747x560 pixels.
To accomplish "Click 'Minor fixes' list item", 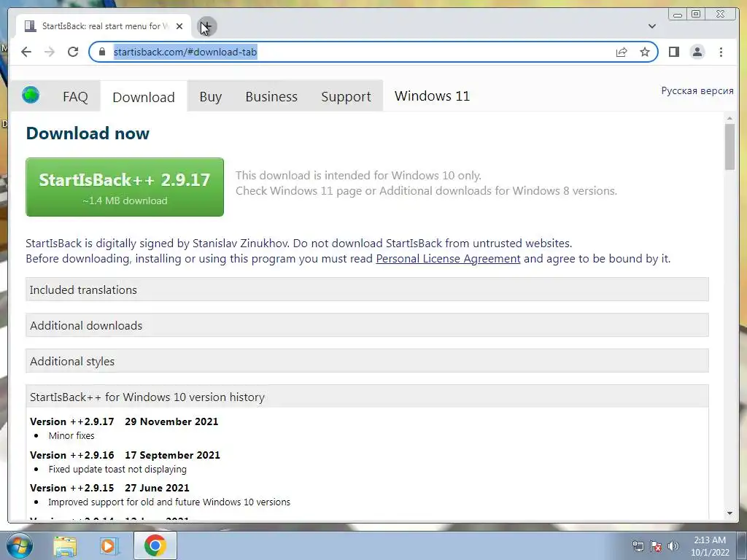I will click(x=71, y=435).
